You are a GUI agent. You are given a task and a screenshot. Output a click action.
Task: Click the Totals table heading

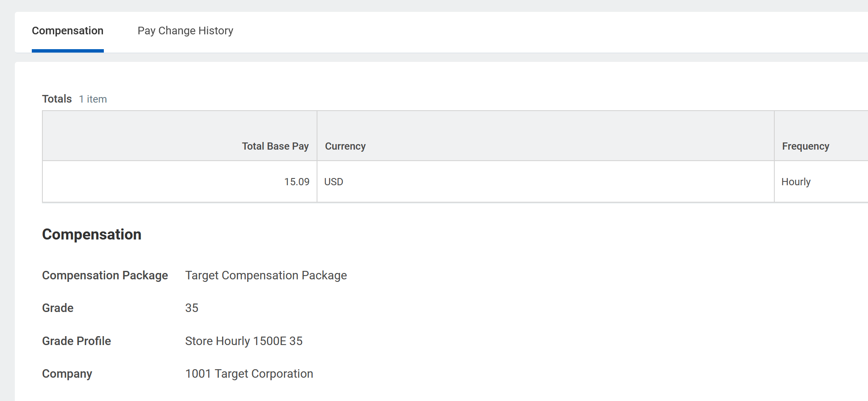(x=57, y=99)
